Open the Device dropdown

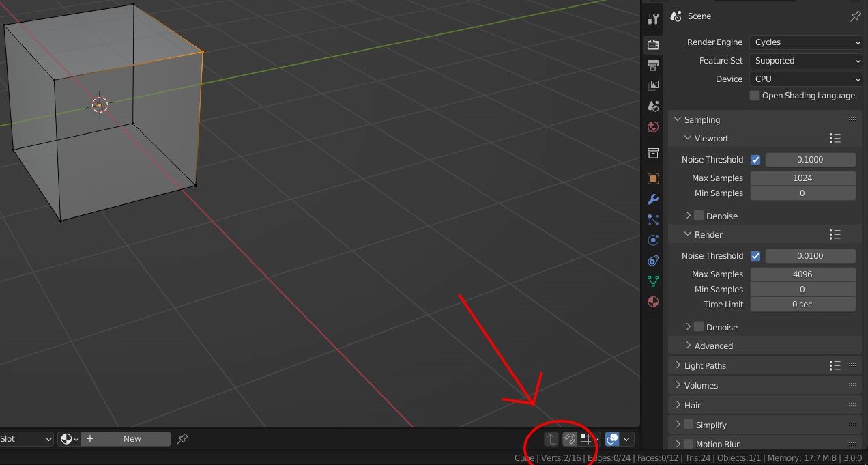[806, 79]
